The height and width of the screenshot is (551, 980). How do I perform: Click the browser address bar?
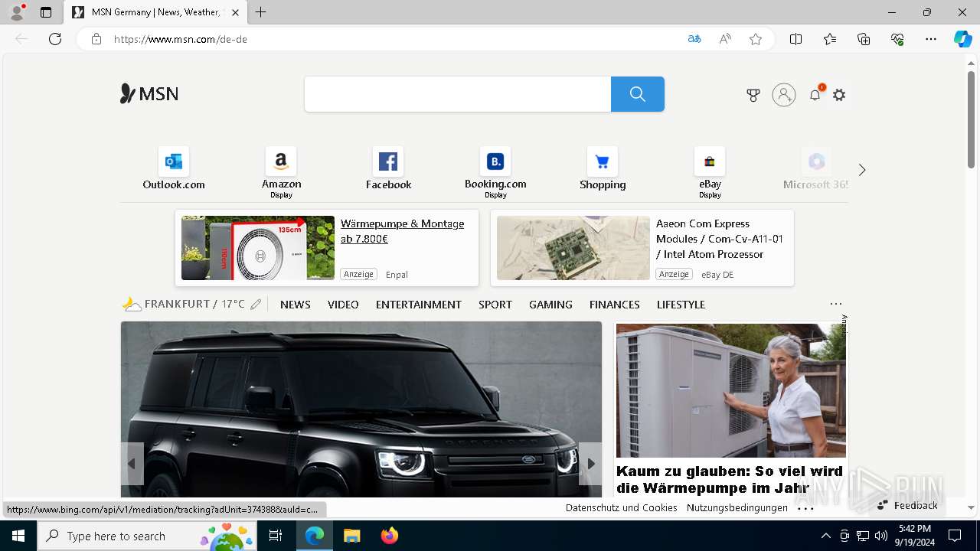point(390,39)
